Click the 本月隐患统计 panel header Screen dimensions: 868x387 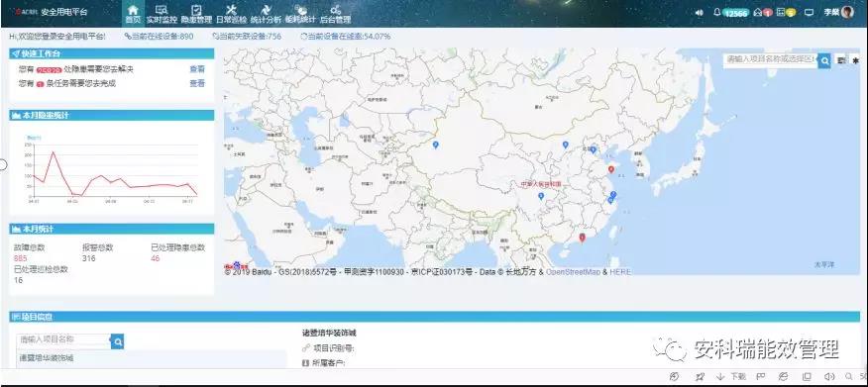coord(112,116)
